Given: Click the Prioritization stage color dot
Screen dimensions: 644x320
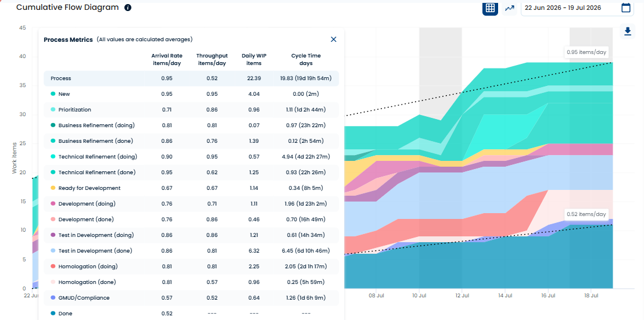Looking at the screenshot, I should (53, 110).
